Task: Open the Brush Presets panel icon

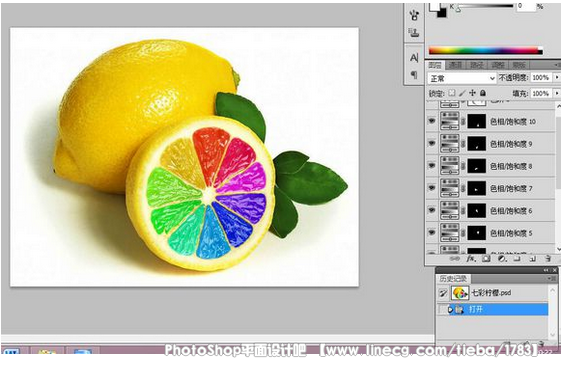Action: (x=414, y=15)
